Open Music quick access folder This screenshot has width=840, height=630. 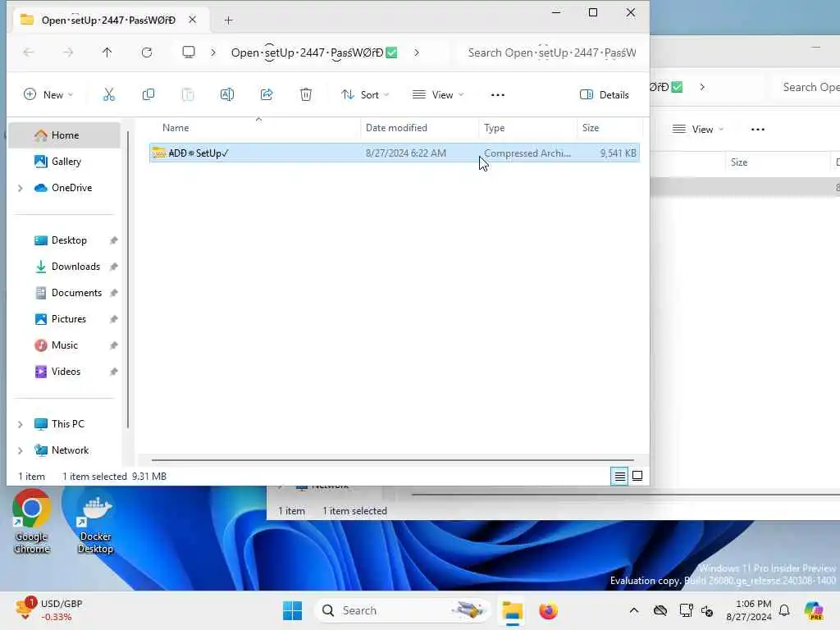[x=65, y=345]
